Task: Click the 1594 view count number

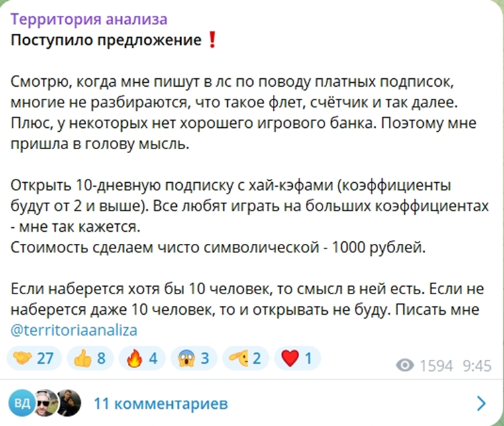Action: (436, 366)
